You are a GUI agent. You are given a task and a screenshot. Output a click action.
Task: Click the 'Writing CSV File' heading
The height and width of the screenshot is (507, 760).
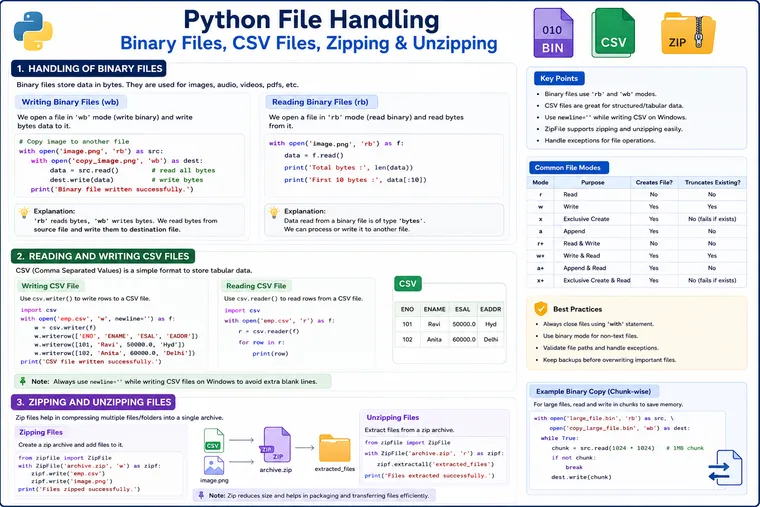tap(50, 285)
